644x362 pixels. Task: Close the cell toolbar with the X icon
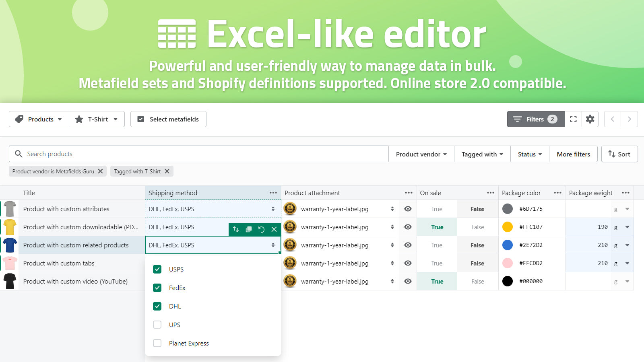(274, 229)
